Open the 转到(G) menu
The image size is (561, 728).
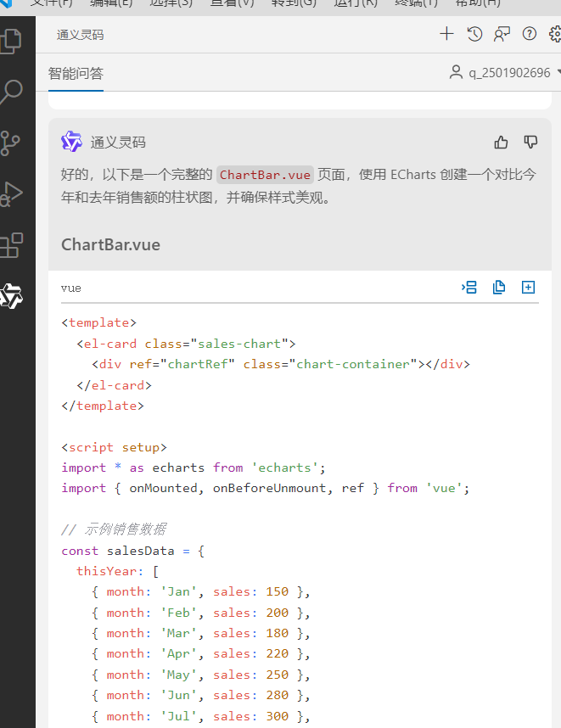point(294,3)
